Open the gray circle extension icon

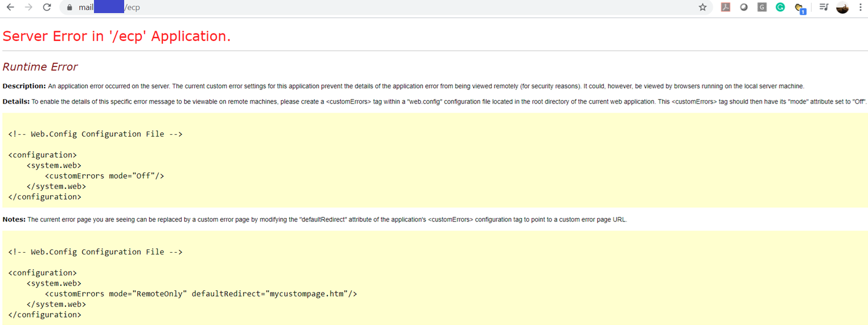tap(744, 7)
